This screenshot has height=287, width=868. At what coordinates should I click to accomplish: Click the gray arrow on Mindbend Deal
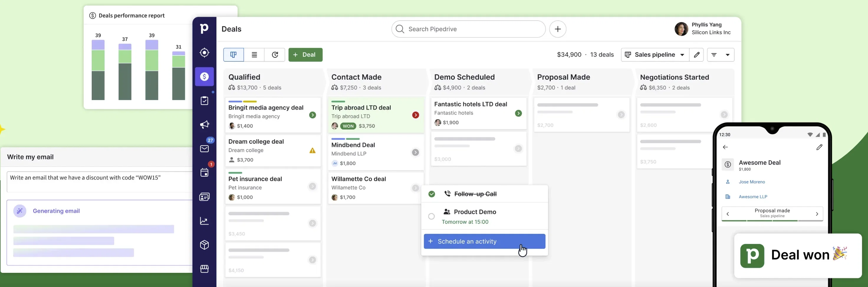click(415, 152)
